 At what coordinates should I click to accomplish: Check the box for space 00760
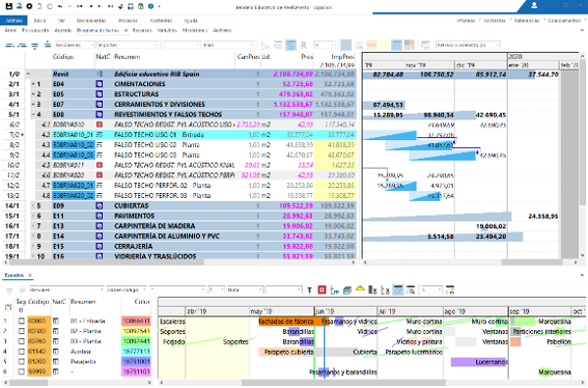pyautogui.click(x=22, y=341)
